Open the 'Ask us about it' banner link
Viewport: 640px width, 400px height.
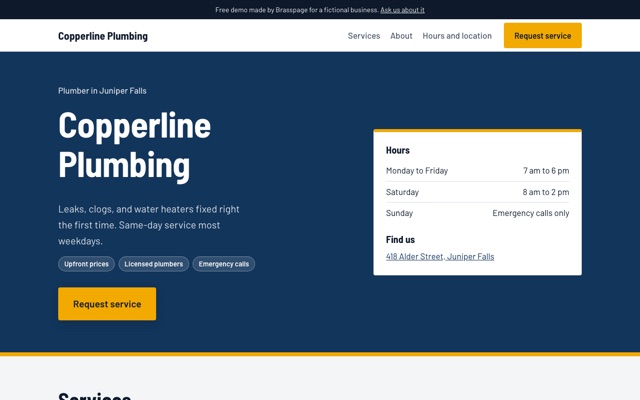tap(402, 10)
